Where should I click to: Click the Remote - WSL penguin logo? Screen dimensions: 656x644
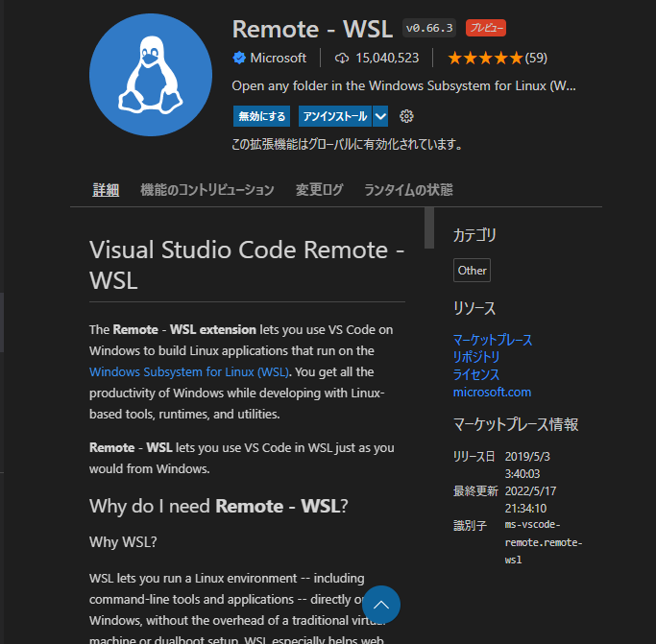151,75
